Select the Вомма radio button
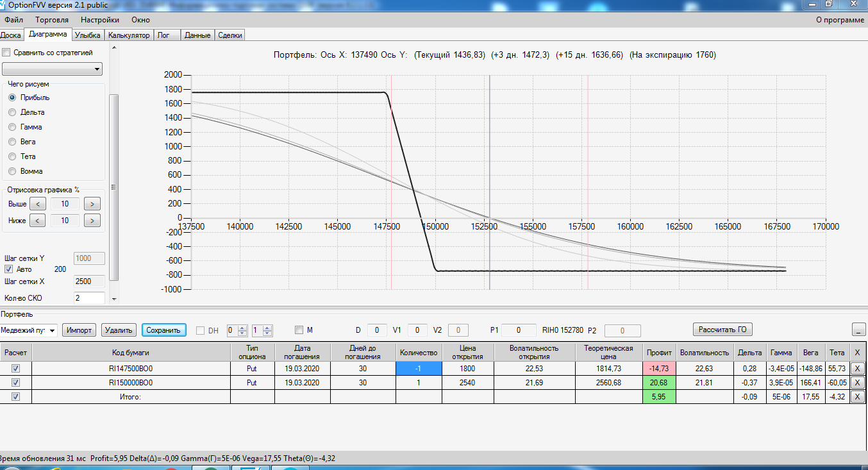This screenshot has height=470, width=868. [12, 171]
